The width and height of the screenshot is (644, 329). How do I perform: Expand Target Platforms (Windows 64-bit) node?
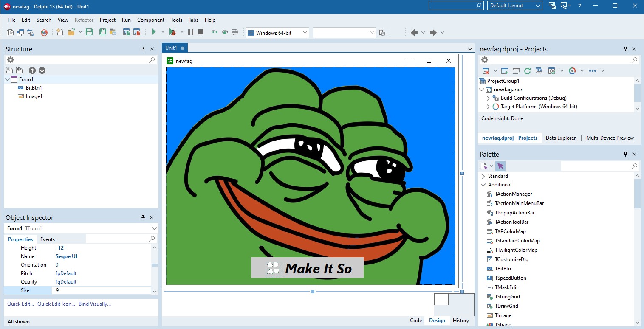tap(488, 107)
